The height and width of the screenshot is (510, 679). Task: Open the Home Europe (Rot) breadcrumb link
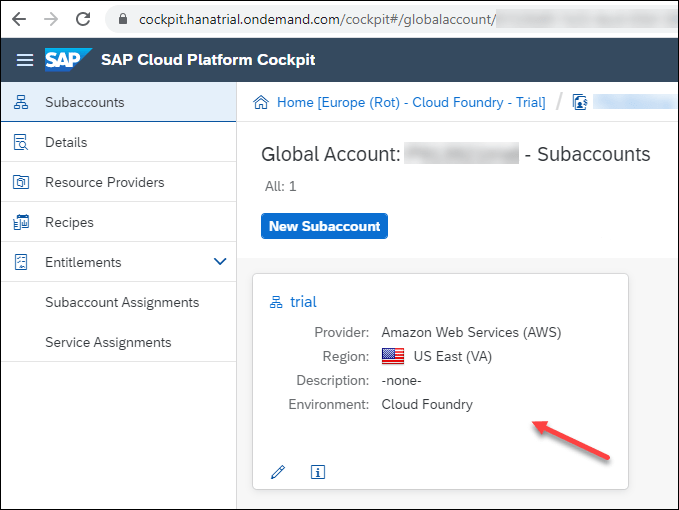coord(411,103)
